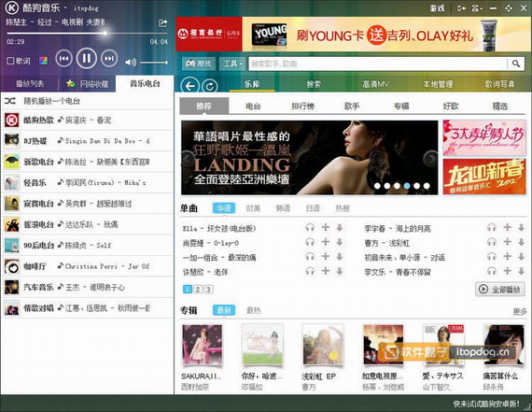This screenshot has width=532, height=412.
Task: Listen to Ella 坏女孩 via headphone icon
Action: click(310, 228)
